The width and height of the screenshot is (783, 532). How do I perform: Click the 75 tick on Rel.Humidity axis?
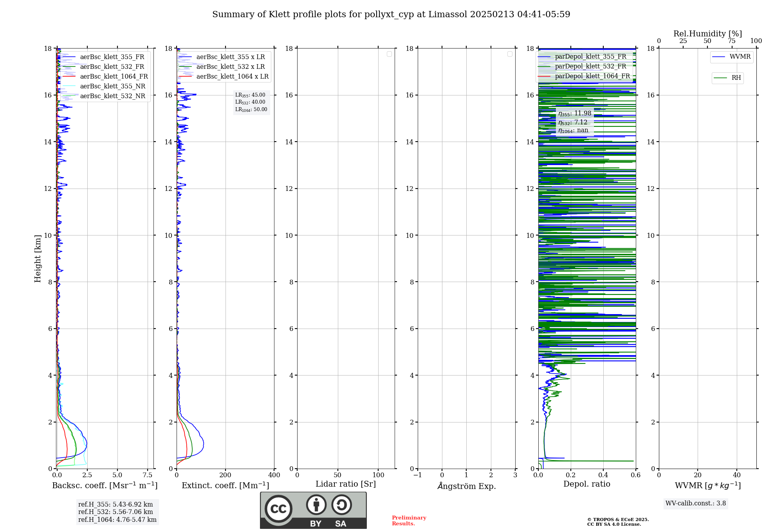[732, 41]
